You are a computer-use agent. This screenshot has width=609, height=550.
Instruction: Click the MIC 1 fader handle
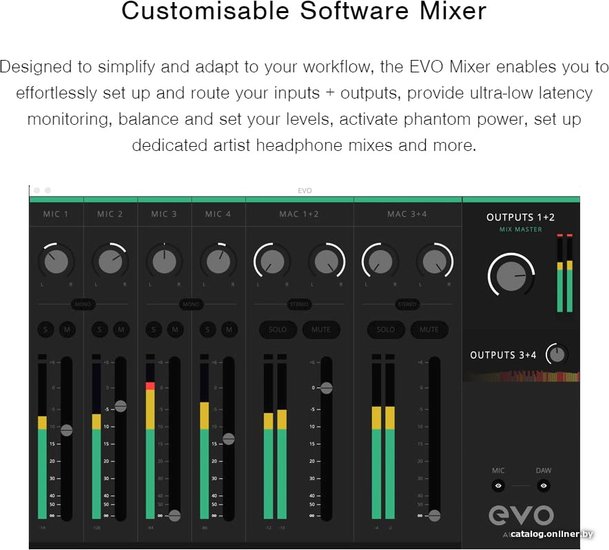coord(66,430)
